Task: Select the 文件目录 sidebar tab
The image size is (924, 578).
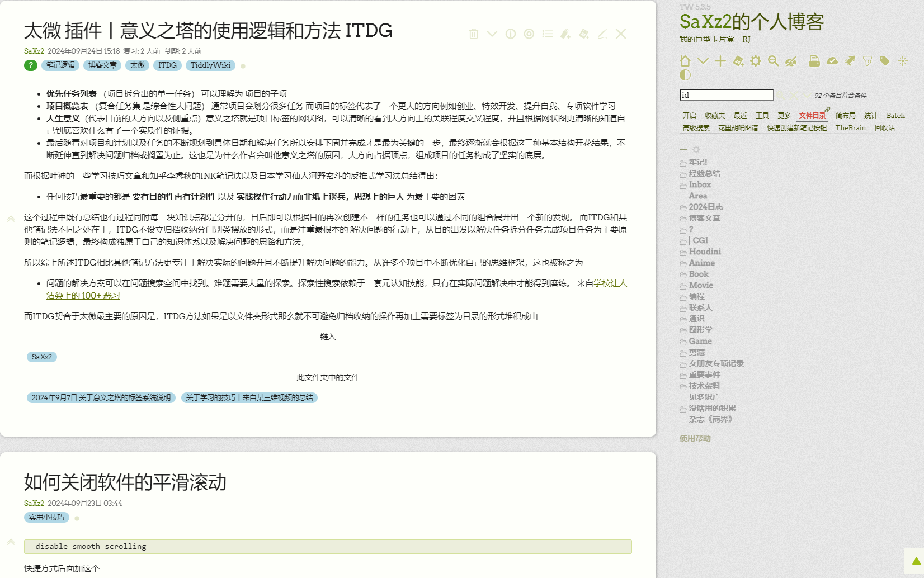Action: tap(813, 116)
